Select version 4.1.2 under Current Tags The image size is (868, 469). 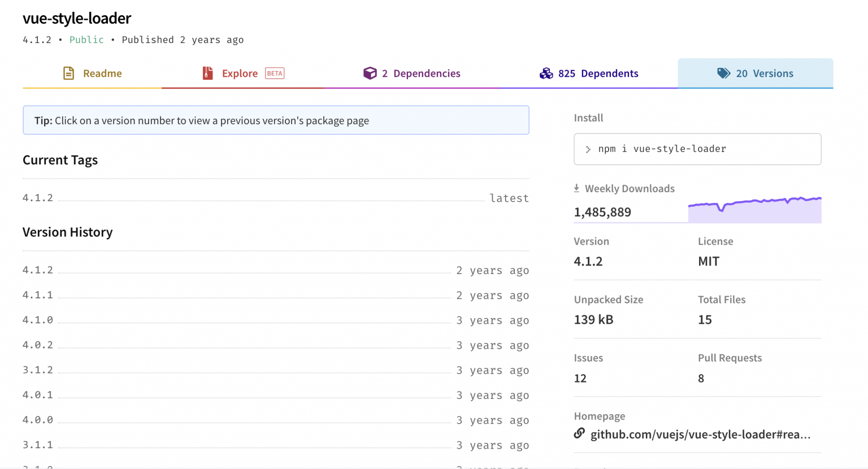click(37, 198)
